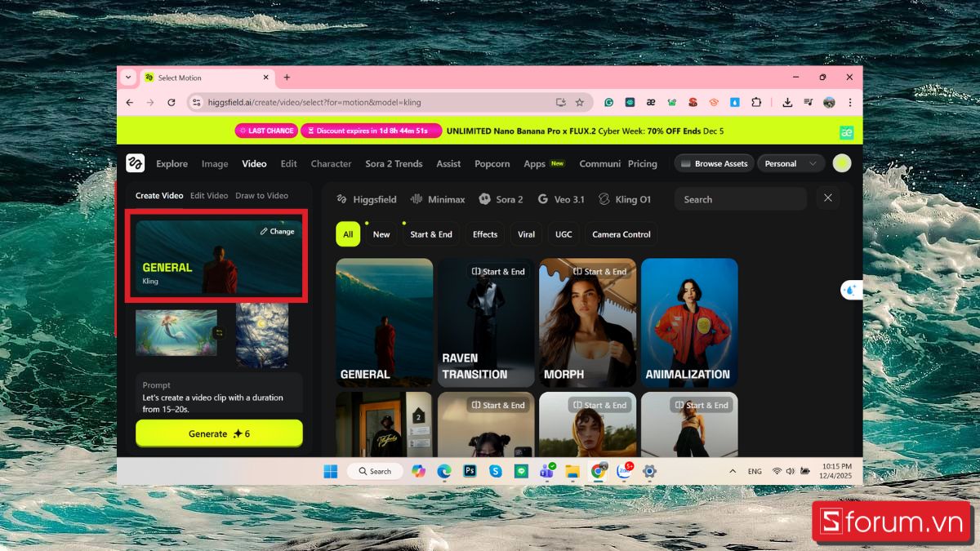
Task: Filter motions by Camera Control
Action: coord(621,234)
